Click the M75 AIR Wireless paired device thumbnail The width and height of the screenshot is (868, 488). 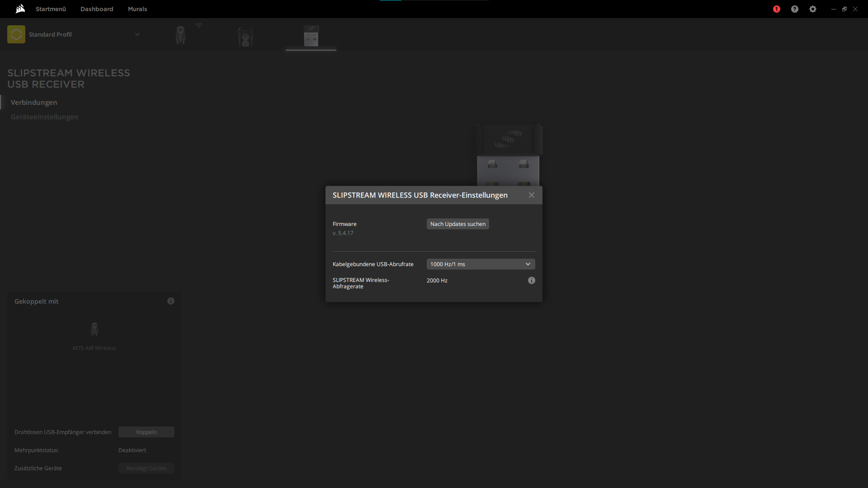pyautogui.click(x=94, y=329)
